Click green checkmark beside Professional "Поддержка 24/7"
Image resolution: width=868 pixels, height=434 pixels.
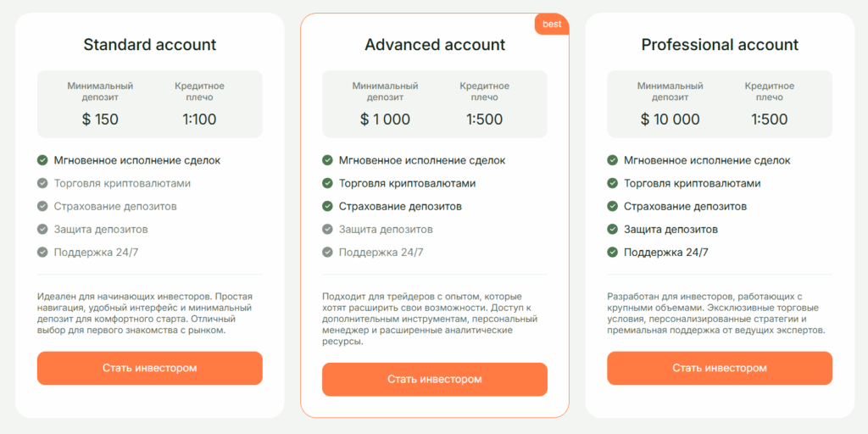pyautogui.click(x=612, y=252)
